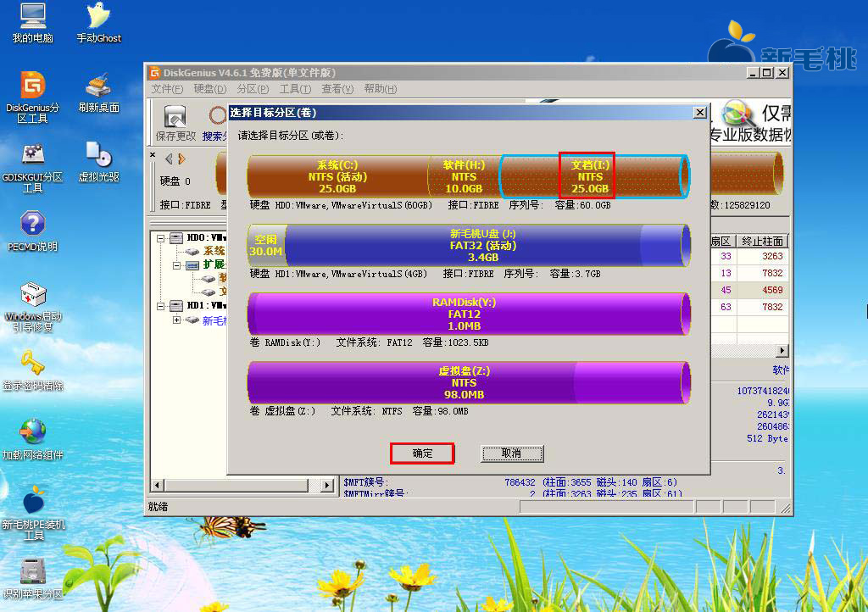Close the disk map pane with its small x
This screenshot has width=868, height=612.
pyautogui.click(x=153, y=155)
